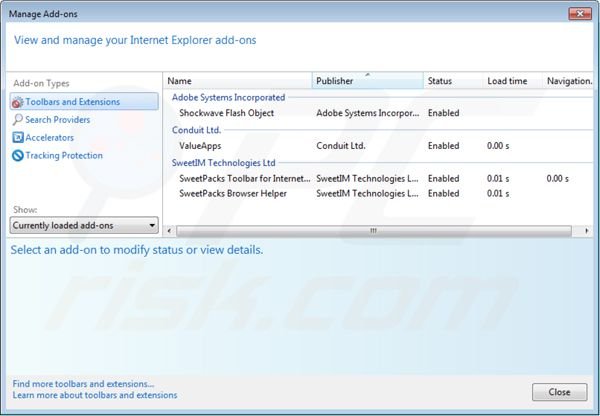Click Enabled status of Shockwave Flash Object
Viewport: 600px width, 416px height.
coord(443,113)
